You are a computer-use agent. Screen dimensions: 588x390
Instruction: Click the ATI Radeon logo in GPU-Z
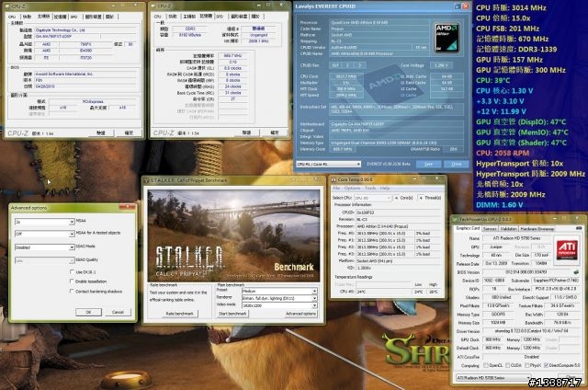click(x=567, y=249)
